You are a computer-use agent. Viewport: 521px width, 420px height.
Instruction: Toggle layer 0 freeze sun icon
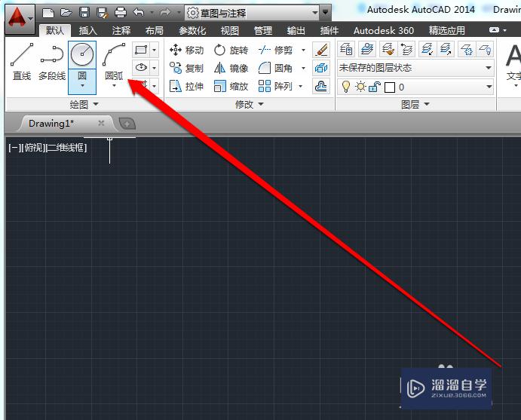[x=360, y=87]
